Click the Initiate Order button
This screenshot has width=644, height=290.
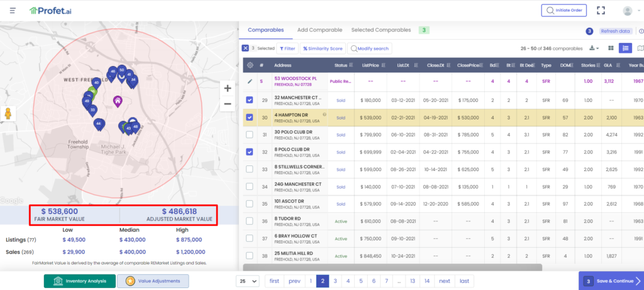pos(564,10)
